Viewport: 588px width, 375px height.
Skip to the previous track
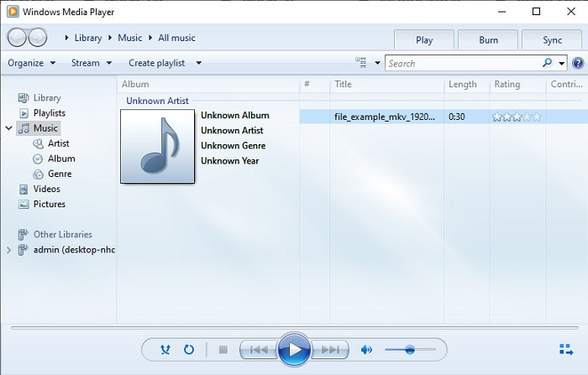pyautogui.click(x=259, y=350)
